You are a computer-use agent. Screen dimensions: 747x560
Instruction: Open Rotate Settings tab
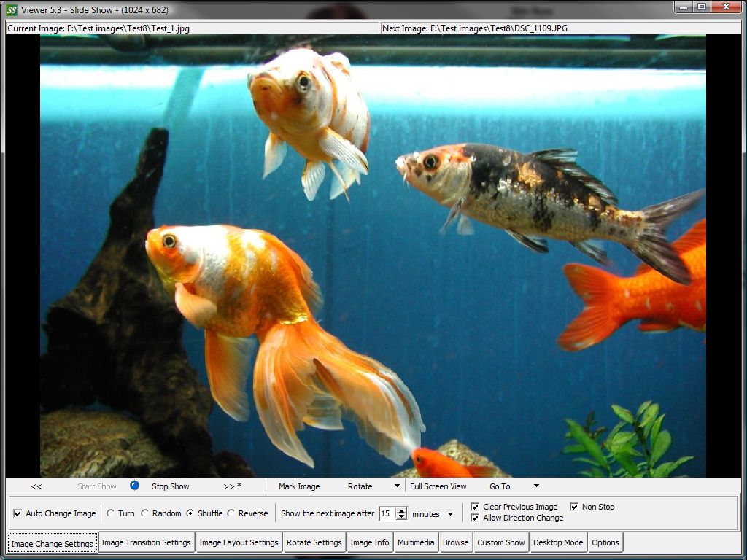[314, 542]
